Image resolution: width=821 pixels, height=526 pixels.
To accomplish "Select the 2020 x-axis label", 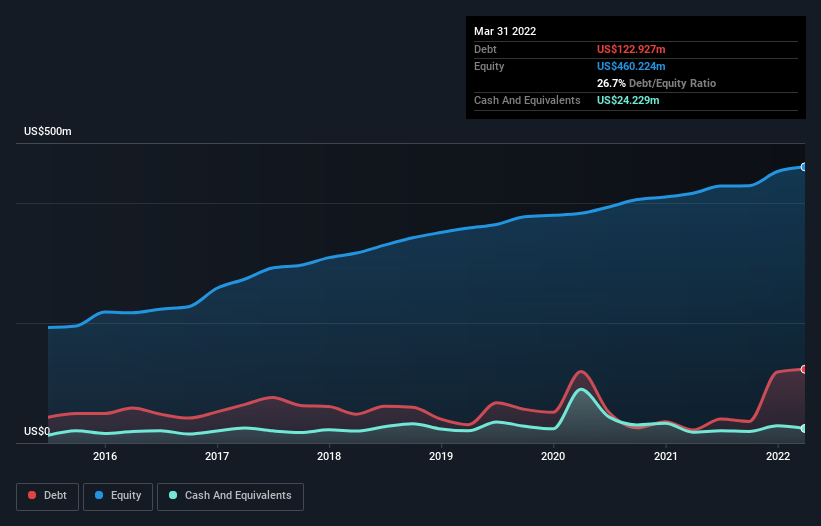I will [x=553, y=456].
